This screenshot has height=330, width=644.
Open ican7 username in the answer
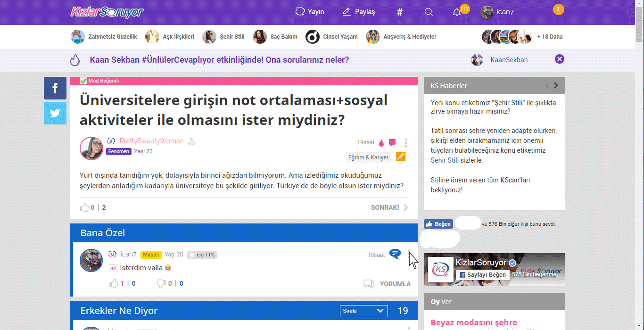click(x=129, y=254)
